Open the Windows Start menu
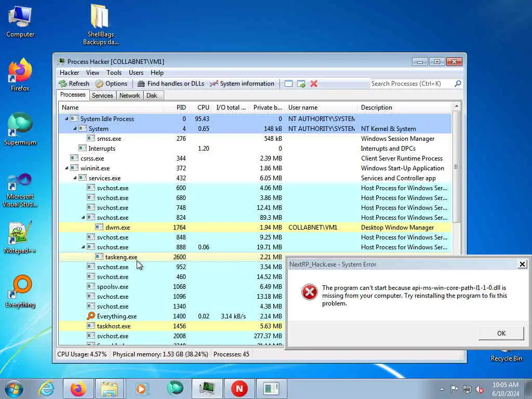This screenshot has height=399, width=532. pyautogui.click(x=14, y=389)
